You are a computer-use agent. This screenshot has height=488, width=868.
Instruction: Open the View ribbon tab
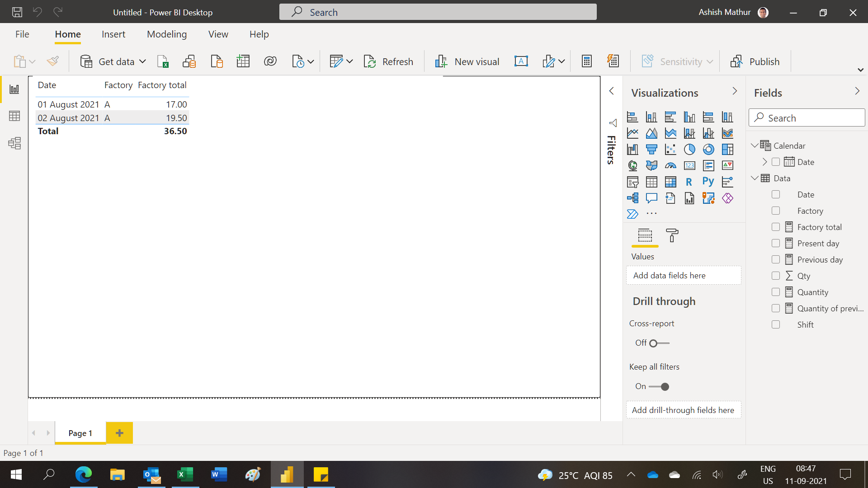(218, 34)
